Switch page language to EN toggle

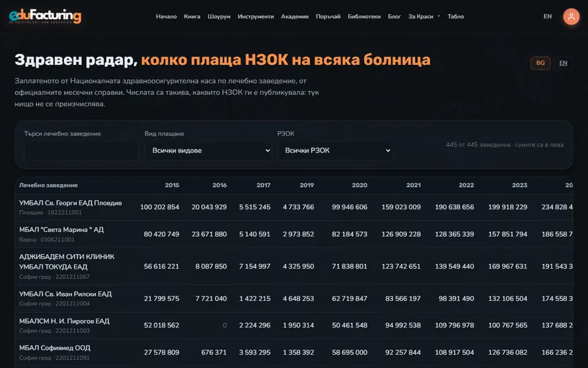click(x=563, y=63)
